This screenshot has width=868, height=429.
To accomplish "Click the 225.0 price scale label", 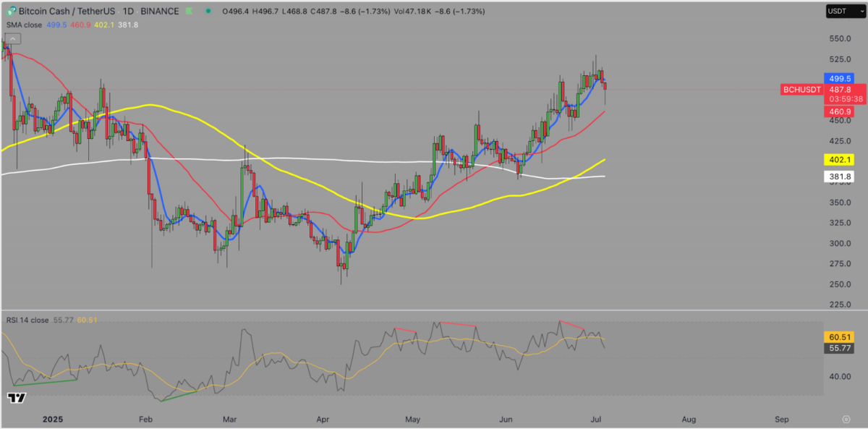I will [839, 304].
